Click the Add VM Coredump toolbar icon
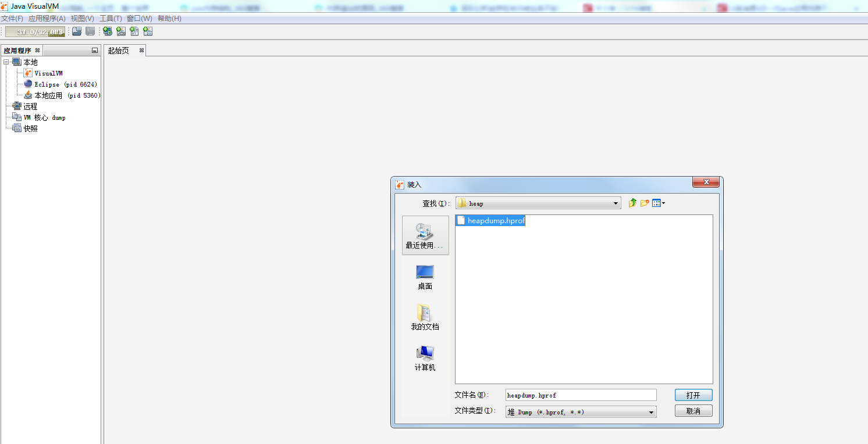 point(134,31)
